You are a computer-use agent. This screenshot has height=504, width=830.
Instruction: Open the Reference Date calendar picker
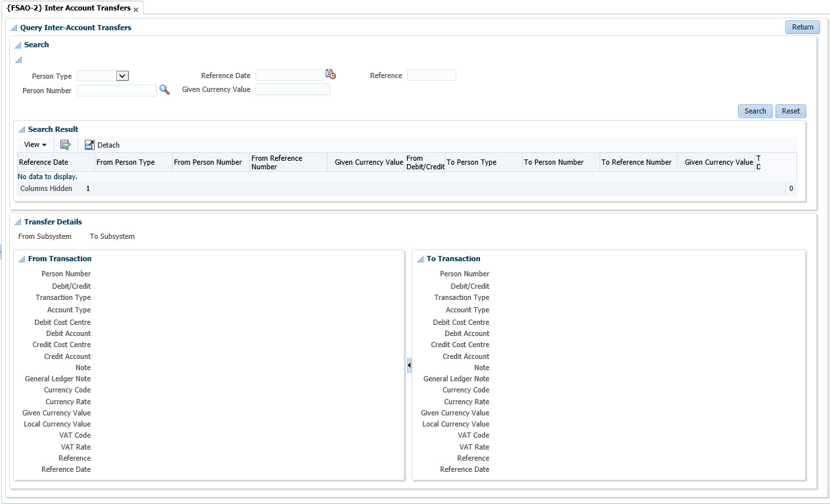tap(330, 75)
